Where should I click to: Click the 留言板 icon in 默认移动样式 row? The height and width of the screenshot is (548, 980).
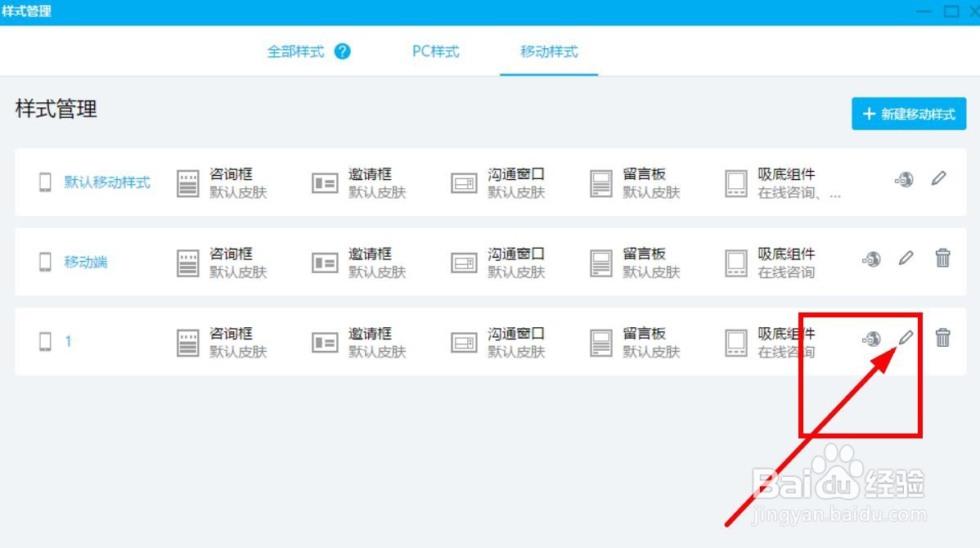pyautogui.click(x=601, y=182)
